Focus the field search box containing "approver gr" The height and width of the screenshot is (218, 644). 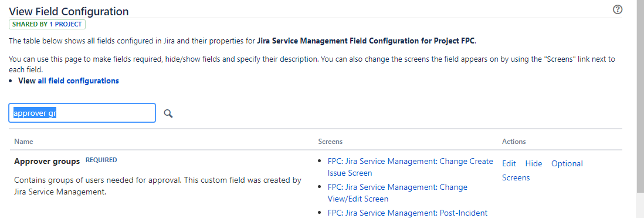(82, 113)
